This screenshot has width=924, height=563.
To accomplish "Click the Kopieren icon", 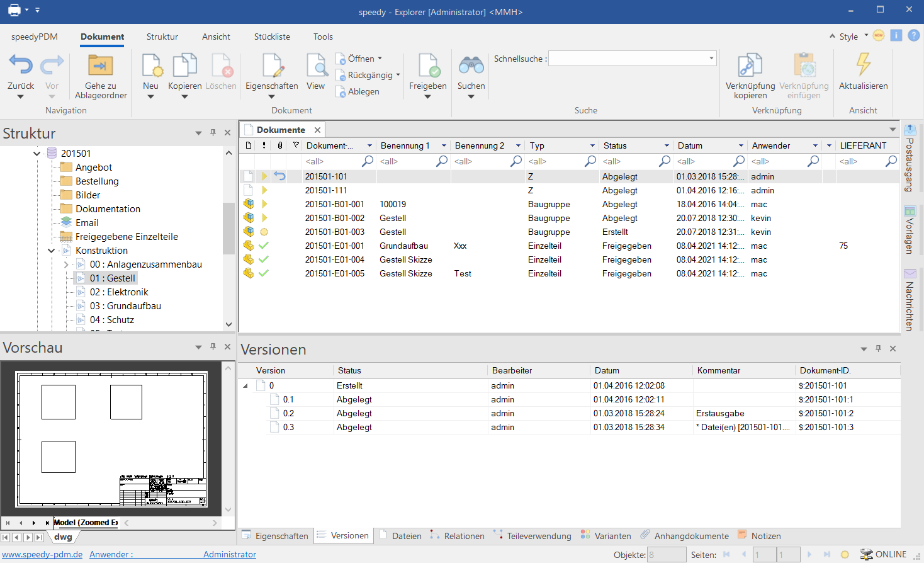I will (x=184, y=65).
